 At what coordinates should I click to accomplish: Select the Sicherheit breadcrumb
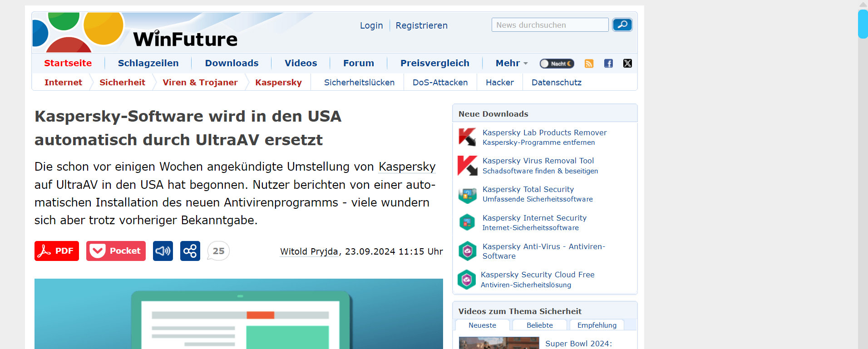[123, 82]
